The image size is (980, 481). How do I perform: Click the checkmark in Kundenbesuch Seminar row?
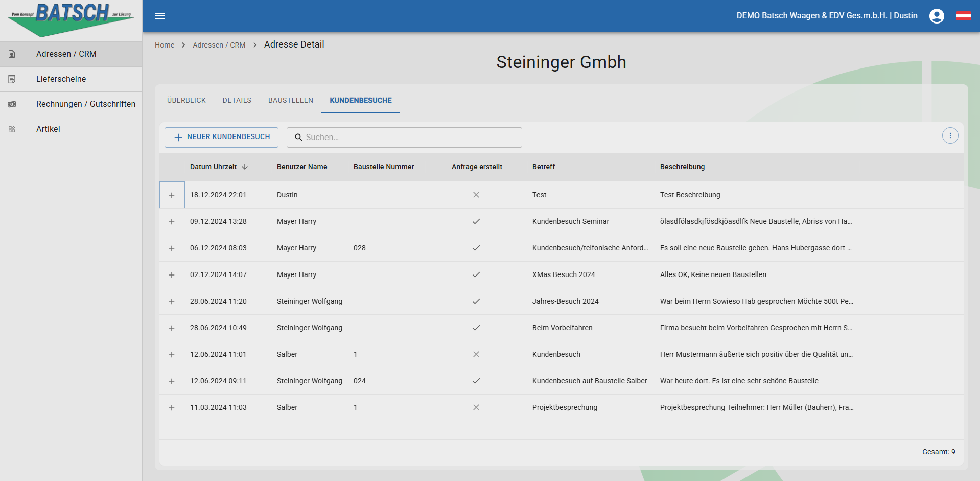coord(476,221)
